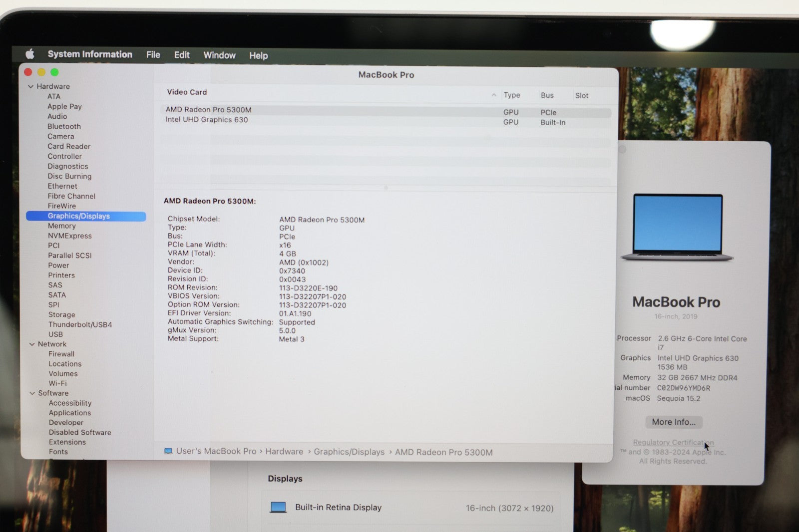Select the AMD Radeon Pro 5300M row
The width and height of the screenshot is (799, 532).
[209, 110]
